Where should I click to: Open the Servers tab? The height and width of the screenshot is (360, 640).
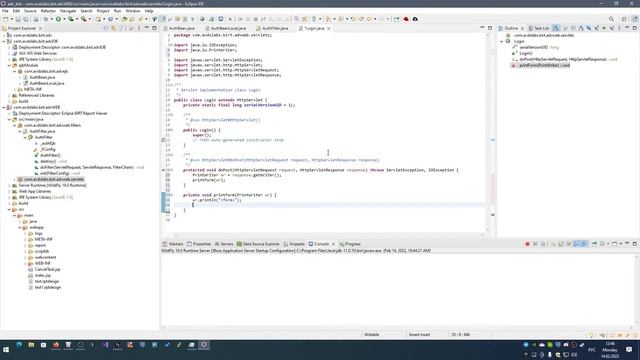(x=224, y=244)
